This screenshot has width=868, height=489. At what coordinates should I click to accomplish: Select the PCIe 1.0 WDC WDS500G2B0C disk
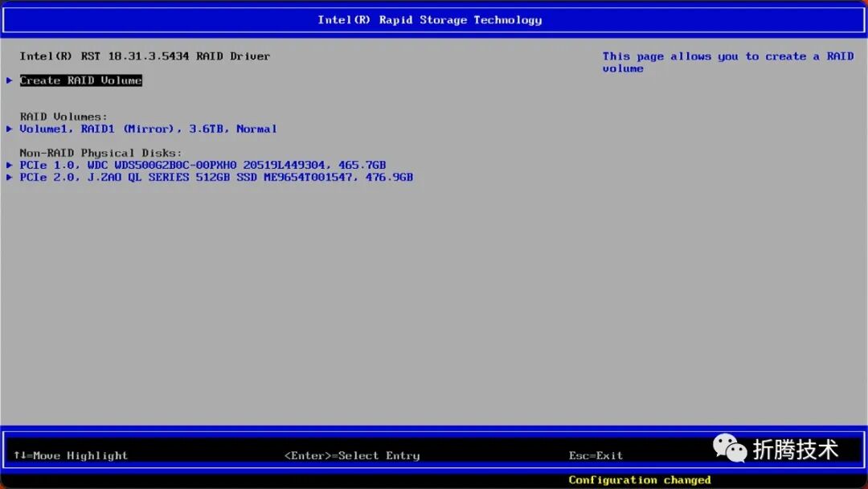[203, 165]
